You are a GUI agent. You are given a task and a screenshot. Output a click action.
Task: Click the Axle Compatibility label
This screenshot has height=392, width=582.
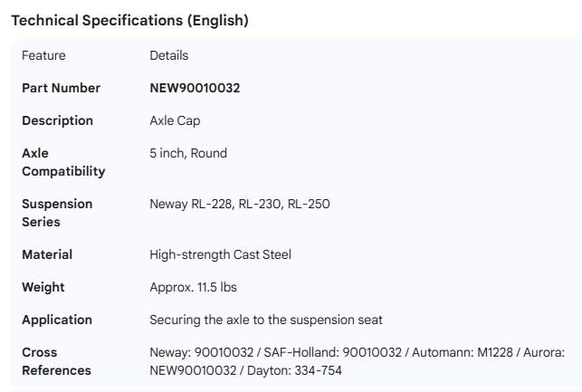click(62, 162)
